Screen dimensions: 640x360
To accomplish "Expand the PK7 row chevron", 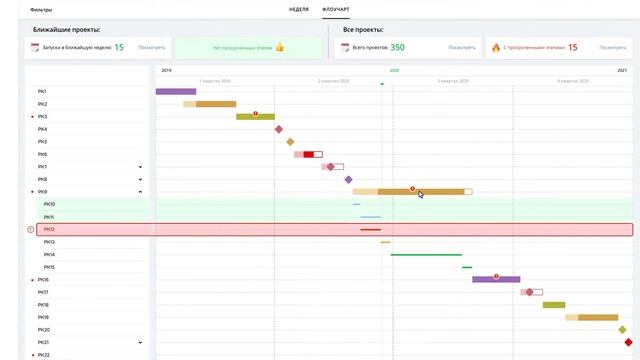I will 140,167.
